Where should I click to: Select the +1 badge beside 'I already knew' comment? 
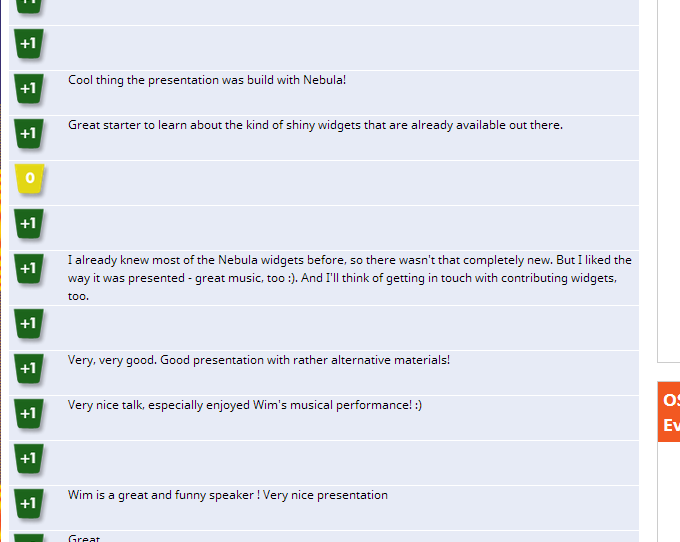click(x=28, y=268)
